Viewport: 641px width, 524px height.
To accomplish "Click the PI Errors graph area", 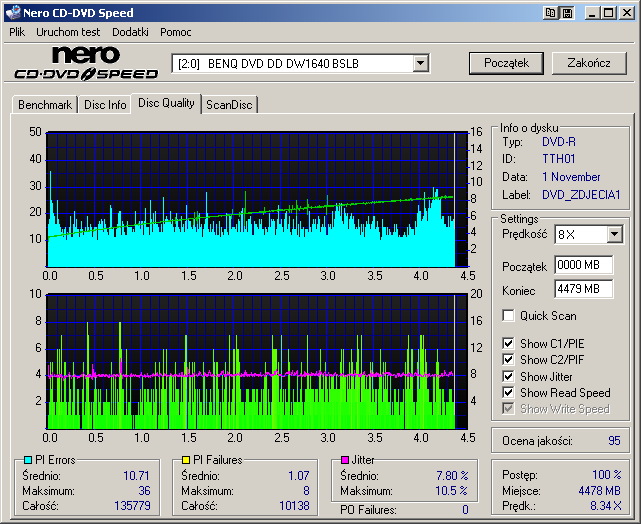I will pos(257,199).
